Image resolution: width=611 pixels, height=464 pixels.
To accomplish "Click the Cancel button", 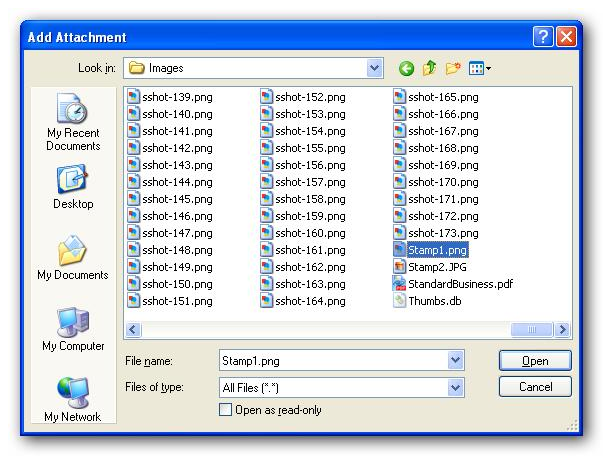I will point(535,386).
